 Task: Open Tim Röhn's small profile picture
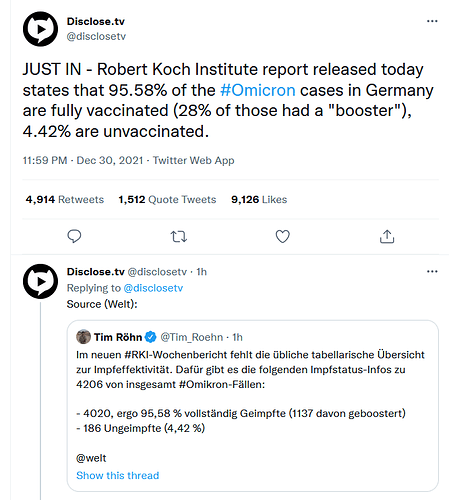click(83, 337)
